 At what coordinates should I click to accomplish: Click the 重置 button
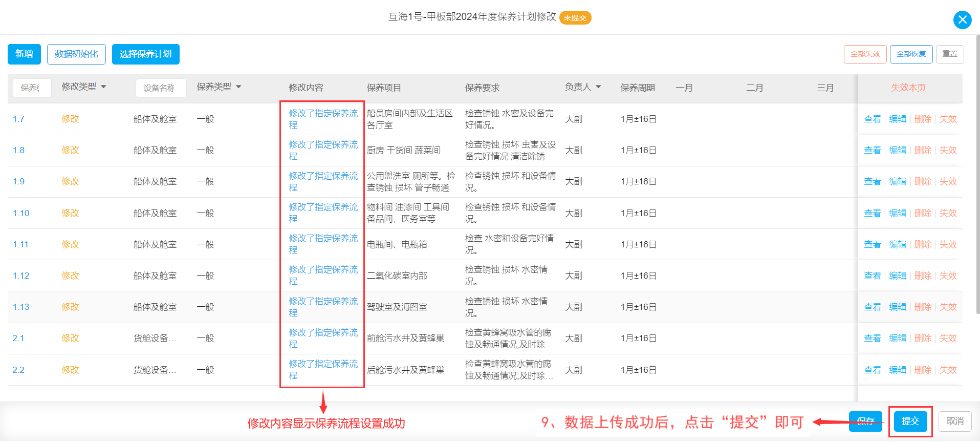[950, 54]
